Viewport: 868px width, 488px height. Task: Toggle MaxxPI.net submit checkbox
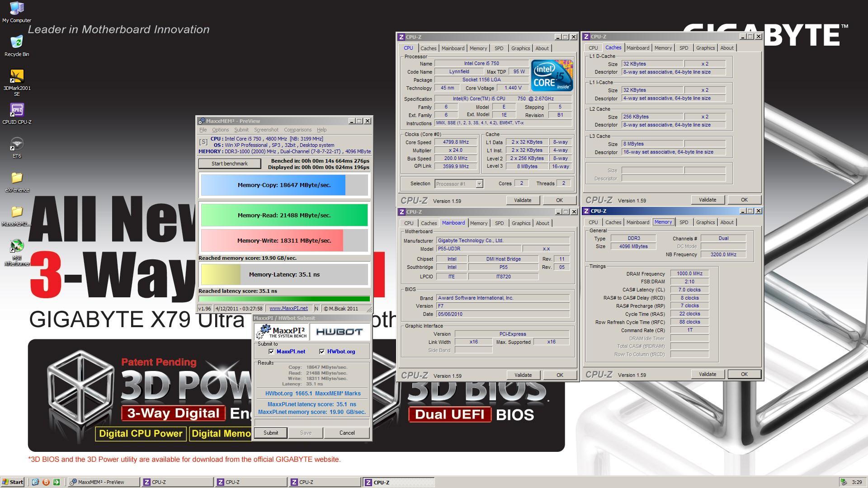pos(271,352)
